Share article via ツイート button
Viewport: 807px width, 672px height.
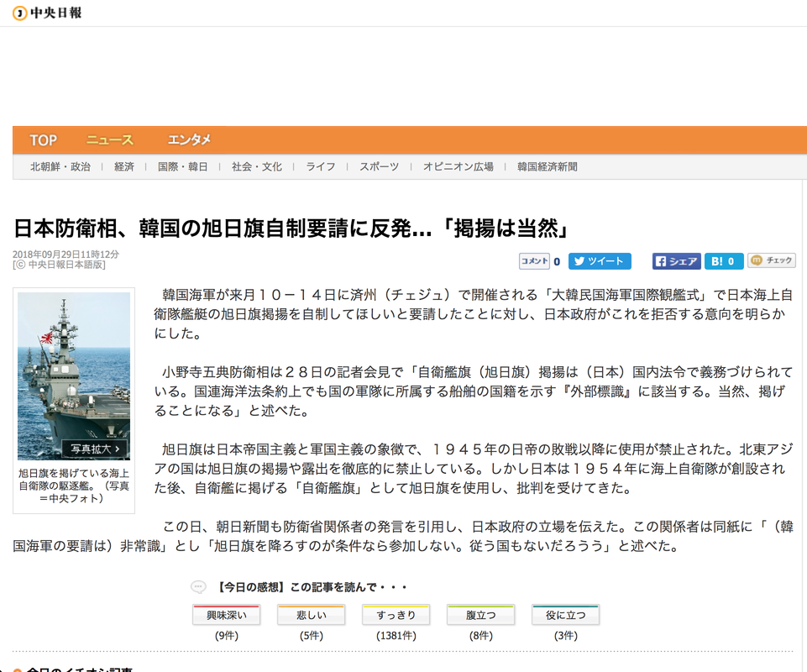tap(600, 261)
